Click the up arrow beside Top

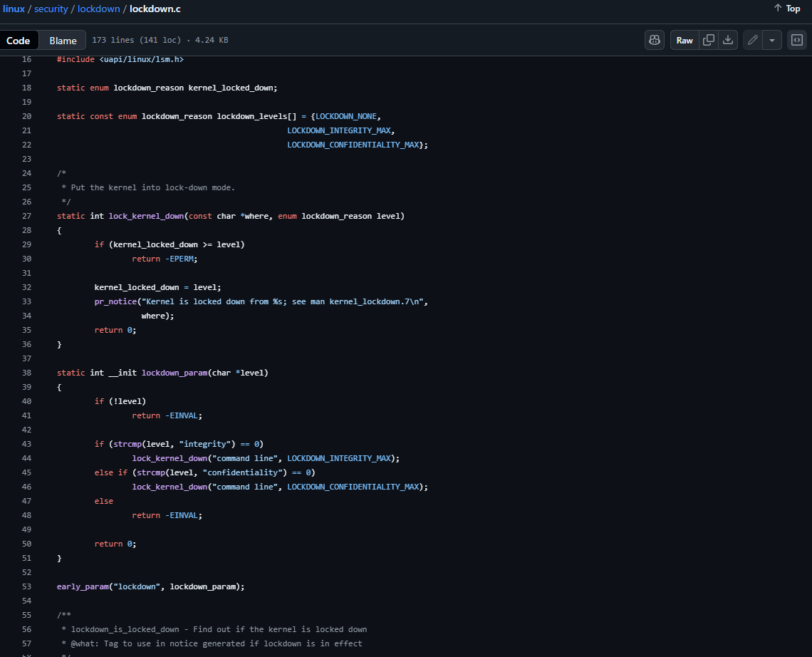tap(778, 9)
